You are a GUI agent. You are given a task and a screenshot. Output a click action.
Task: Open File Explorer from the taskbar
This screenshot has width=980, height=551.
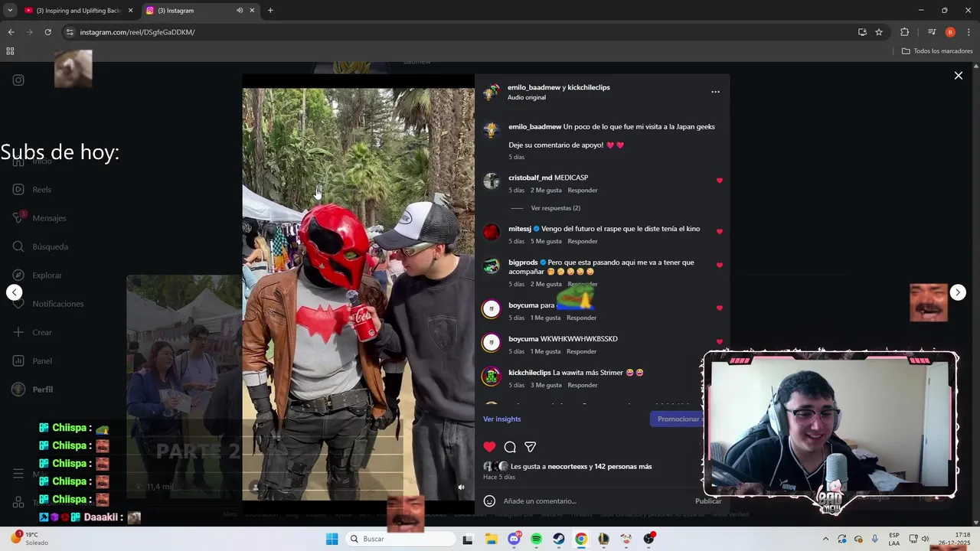tap(492, 539)
